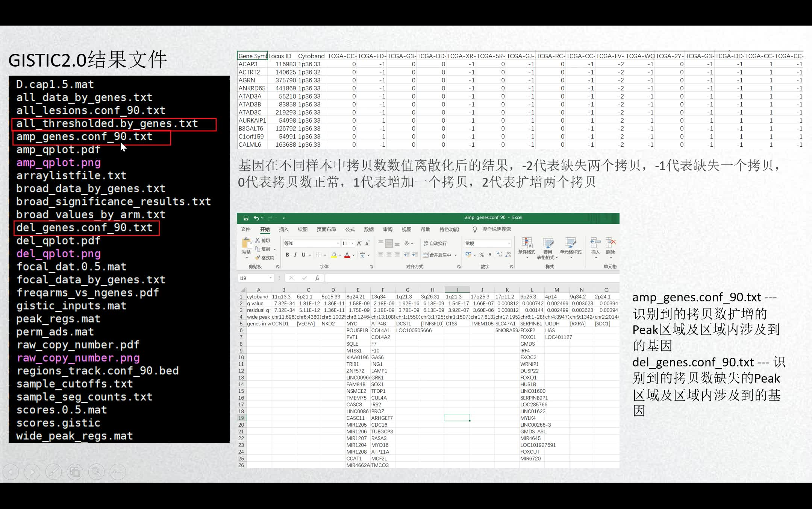Switch to the 数据 data tab
812x509 pixels.
click(369, 229)
